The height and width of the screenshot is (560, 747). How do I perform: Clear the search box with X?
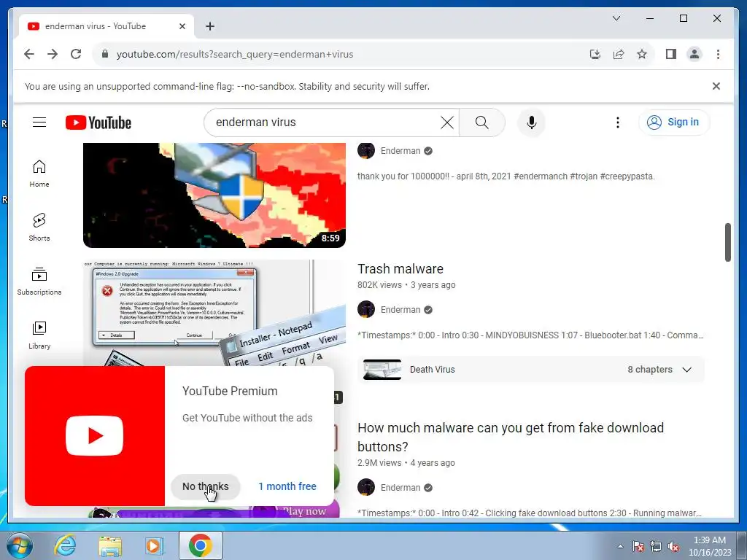[x=447, y=122]
